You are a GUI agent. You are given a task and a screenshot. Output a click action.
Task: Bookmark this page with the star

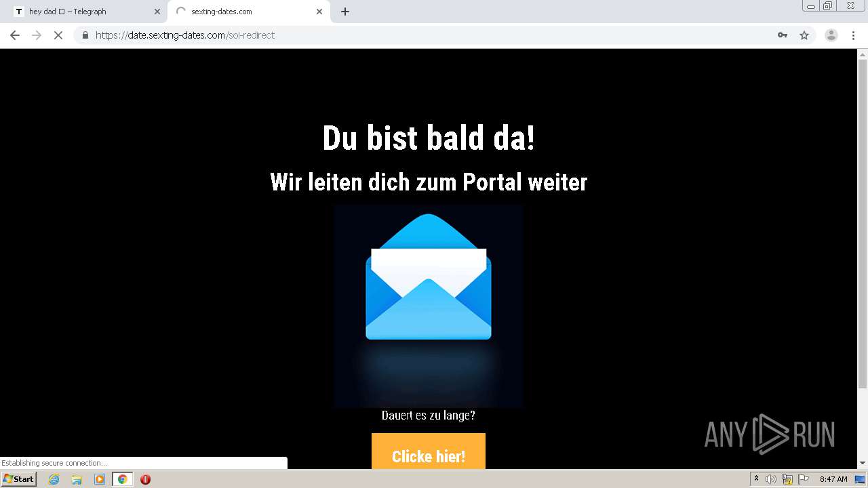(x=804, y=35)
